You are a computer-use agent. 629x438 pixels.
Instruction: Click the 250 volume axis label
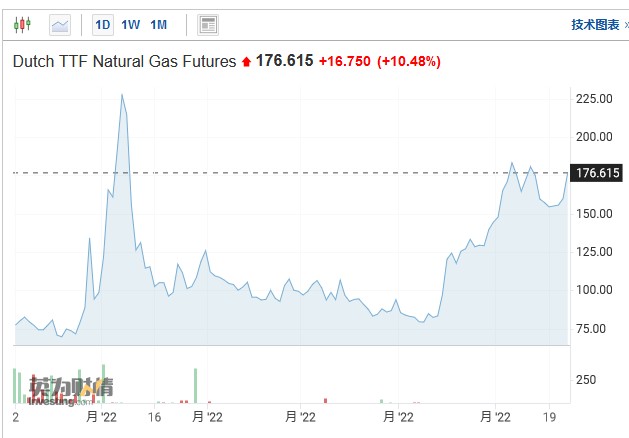pyautogui.click(x=585, y=380)
